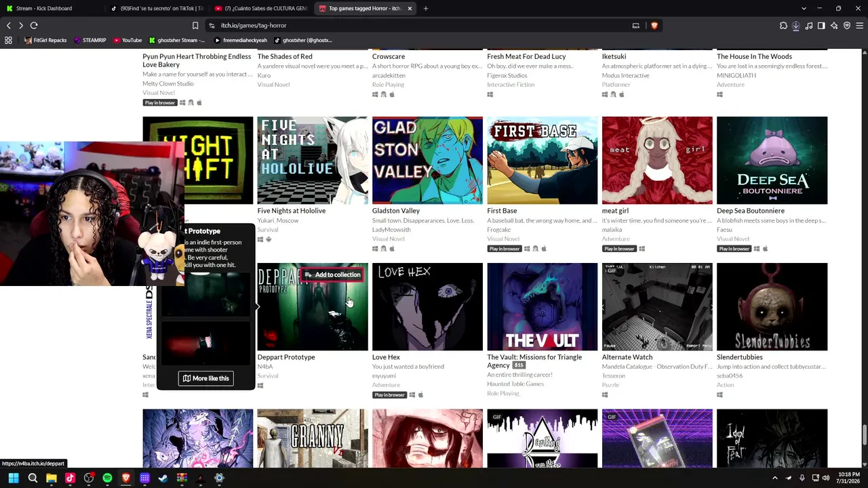Viewport: 868px width, 488px height.
Task: Click the install app icon in address bar
Action: click(636, 26)
